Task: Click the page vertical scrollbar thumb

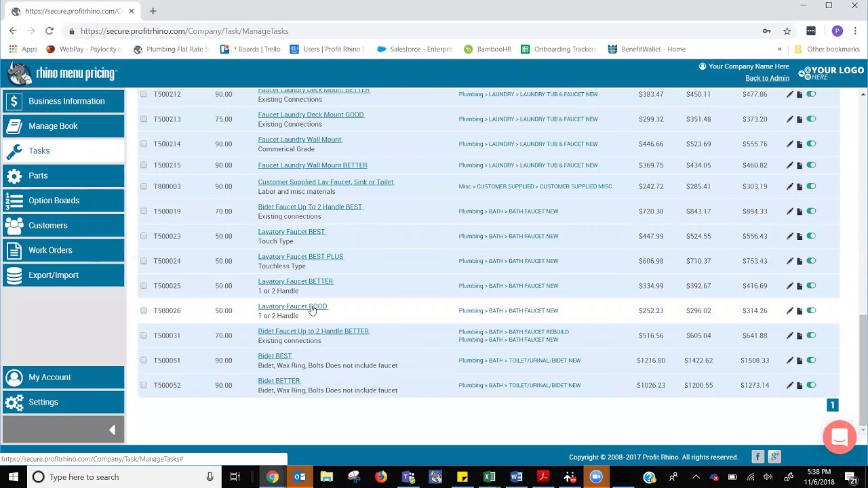Action: [x=863, y=369]
